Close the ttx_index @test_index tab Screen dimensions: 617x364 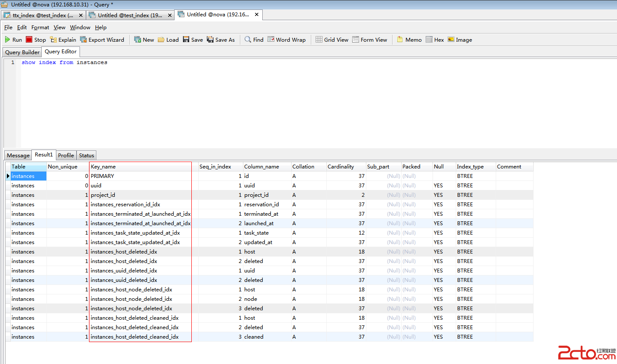[81, 15]
